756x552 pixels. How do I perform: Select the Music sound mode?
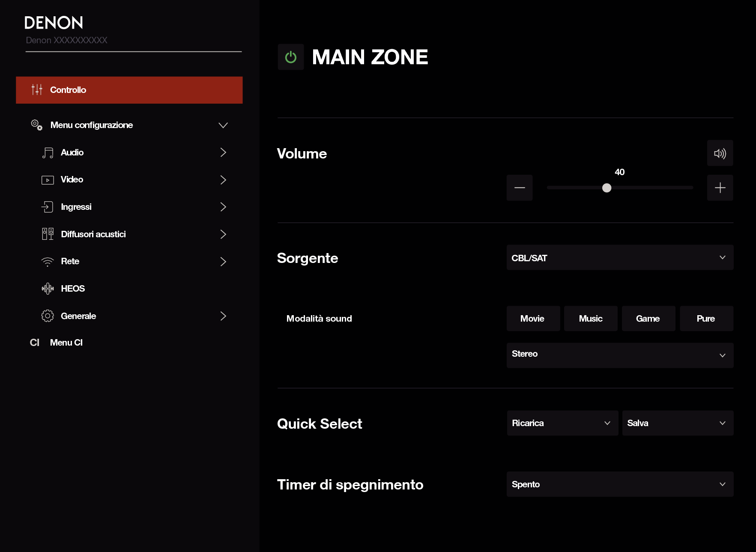(x=590, y=319)
